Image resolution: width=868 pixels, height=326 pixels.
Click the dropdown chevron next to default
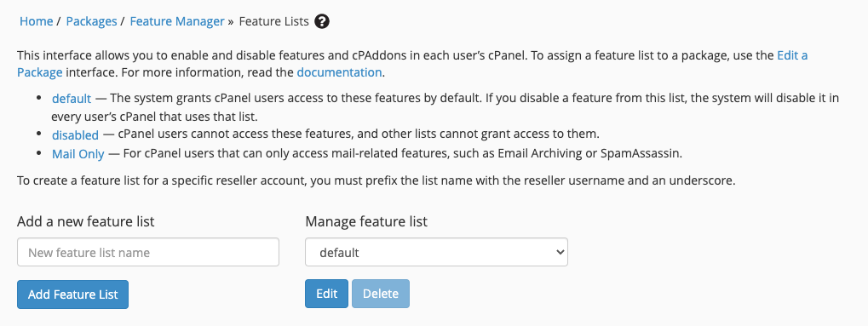[x=560, y=253]
